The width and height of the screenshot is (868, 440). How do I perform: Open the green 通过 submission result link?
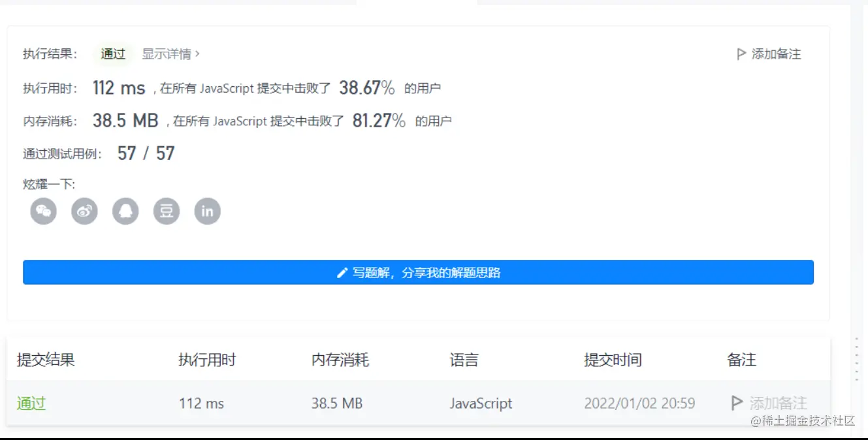pyautogui.click(x=31, y=403)
